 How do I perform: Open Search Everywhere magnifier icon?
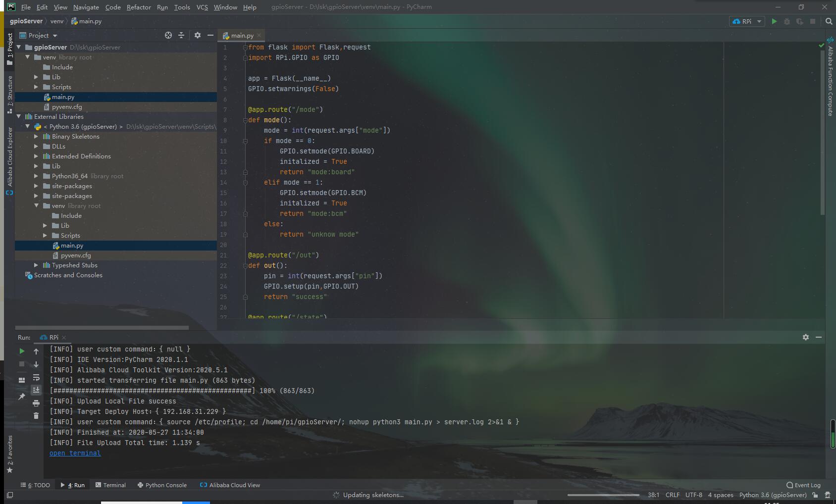[x=829, y=21]
